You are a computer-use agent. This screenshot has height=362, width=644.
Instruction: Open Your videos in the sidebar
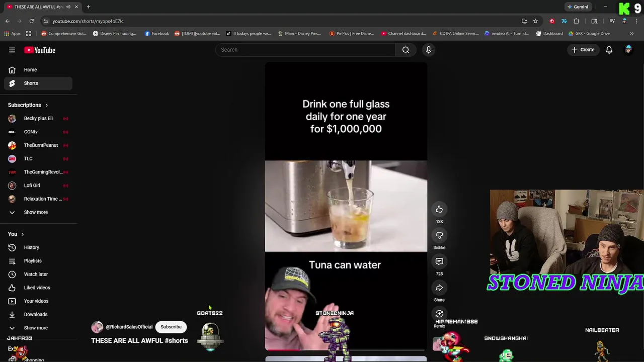pyautogui.click(x=38, y=301)
